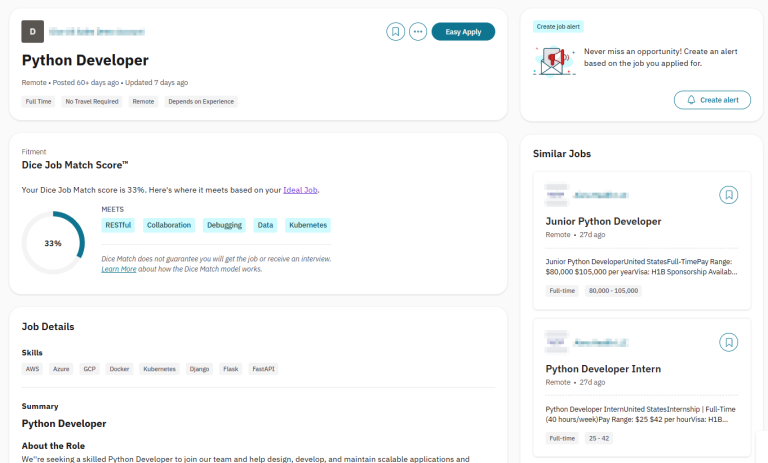This screenshot has width=768, height=463.
Task: Click the company logo letter D
Action: point(33,32)
